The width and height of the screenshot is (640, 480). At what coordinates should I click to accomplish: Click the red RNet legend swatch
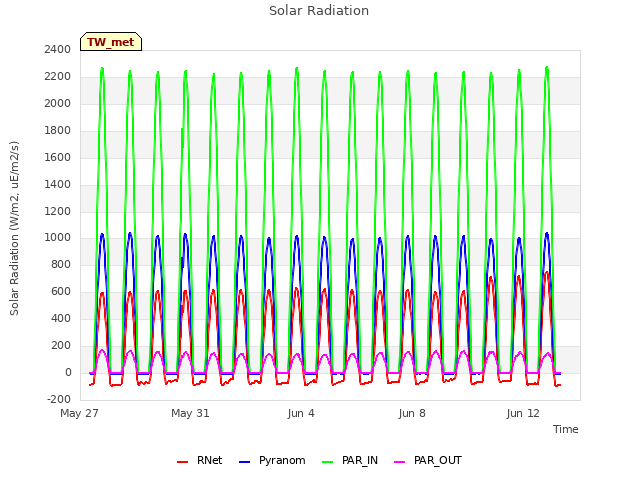[182, 462]
